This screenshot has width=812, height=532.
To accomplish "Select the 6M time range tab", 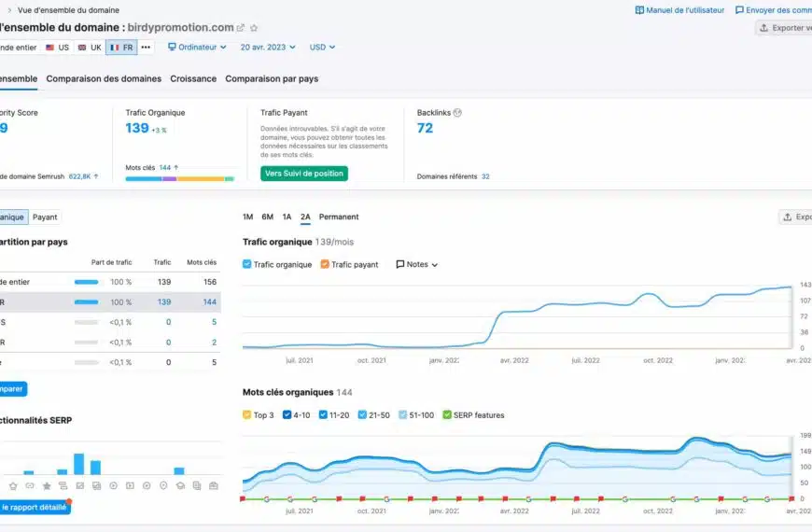I will 267,217.
